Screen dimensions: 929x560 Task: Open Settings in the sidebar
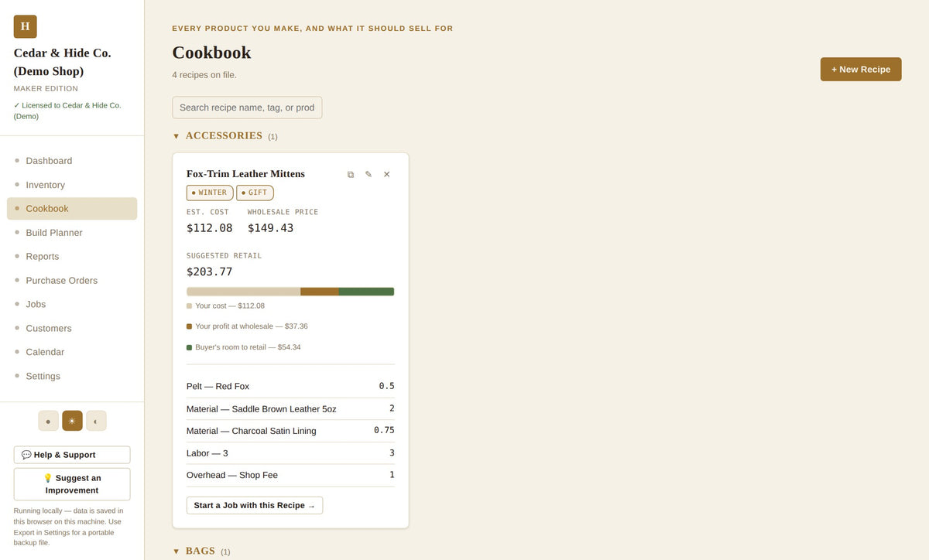pos(72,376)
